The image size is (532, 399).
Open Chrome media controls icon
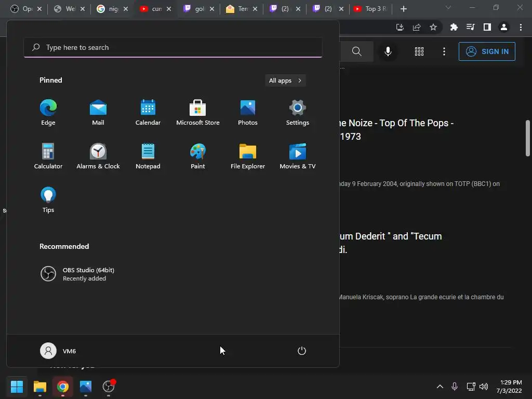(x=470, y=27)
